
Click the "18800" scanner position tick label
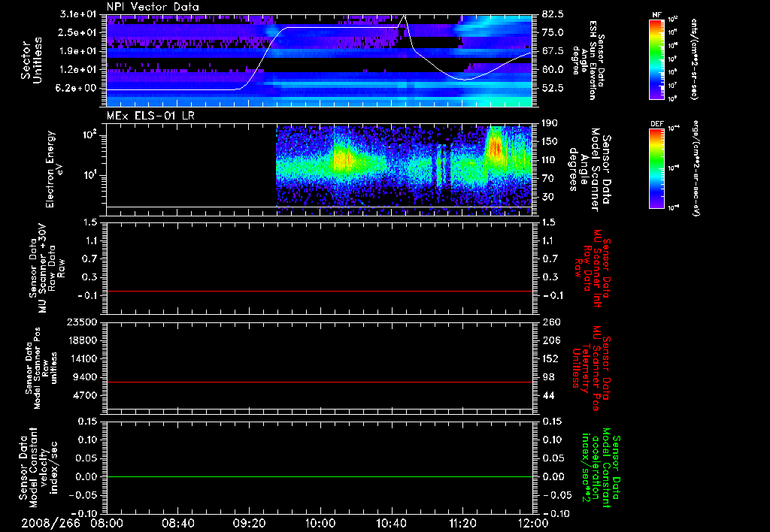(82, 340)
